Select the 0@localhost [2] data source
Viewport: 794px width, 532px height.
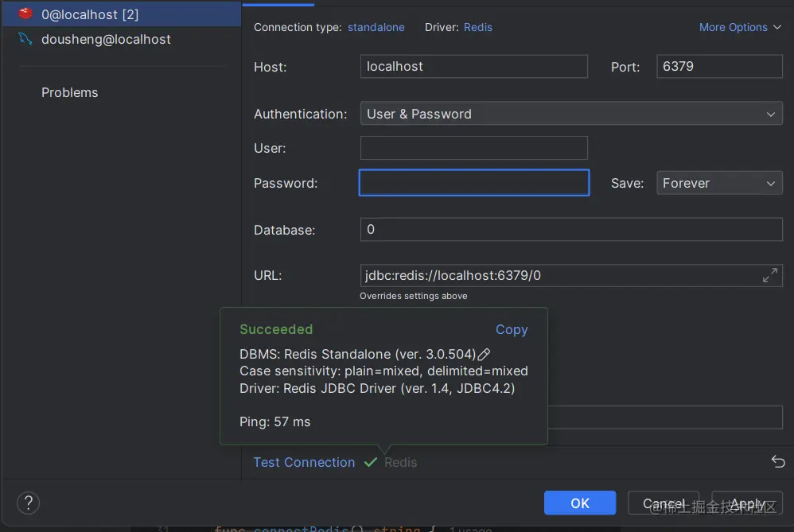click(x=90, y=14)
